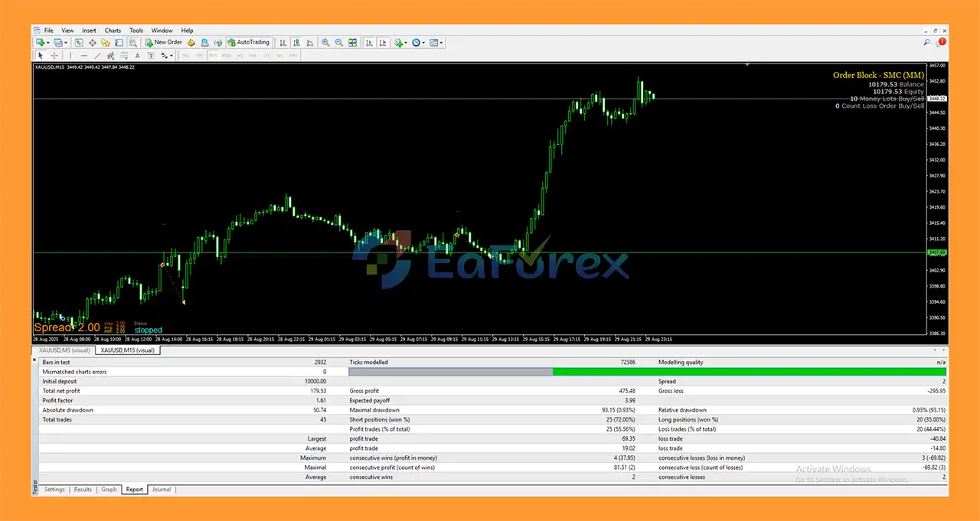Image resolution: width=980 pixels, height=521 pixels.
Task: Open the search magnifier icon
Action: click(927, 43)
